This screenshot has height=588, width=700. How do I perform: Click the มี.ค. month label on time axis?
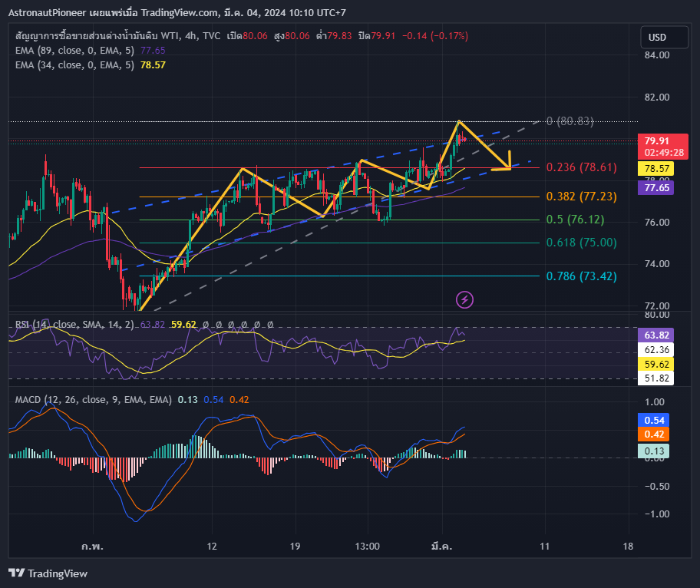coord(442,546)
